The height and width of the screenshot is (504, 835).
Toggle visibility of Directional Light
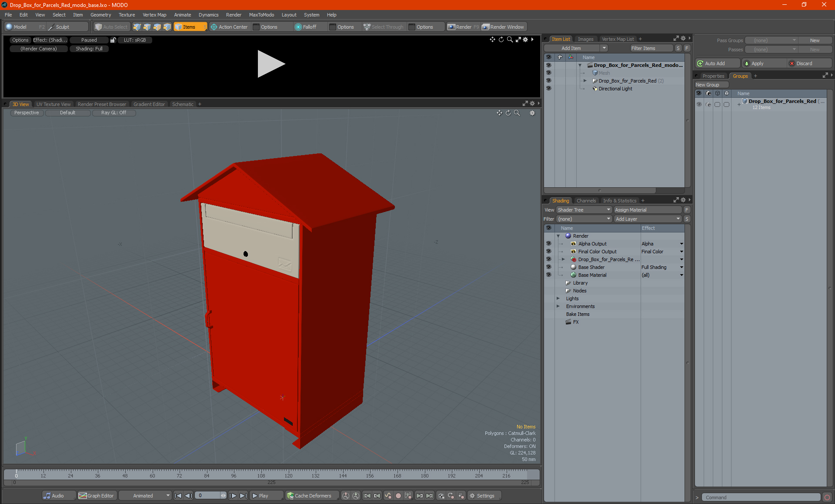coord(548,88)
